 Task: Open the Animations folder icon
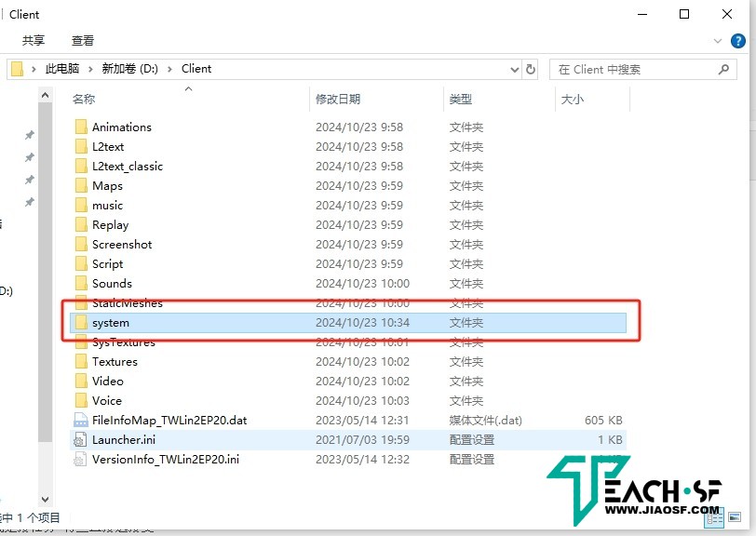tap(81, 127)
